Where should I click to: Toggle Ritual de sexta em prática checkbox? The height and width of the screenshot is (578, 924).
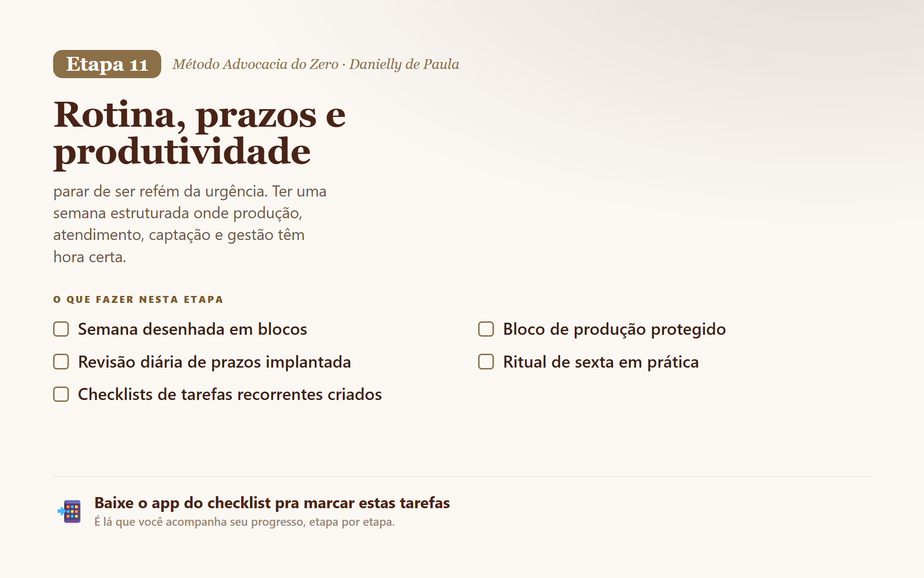click(x=486, y=362)
